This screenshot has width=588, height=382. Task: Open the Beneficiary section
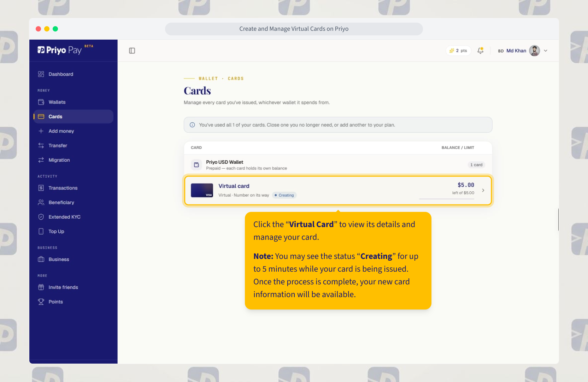[73, 202]
